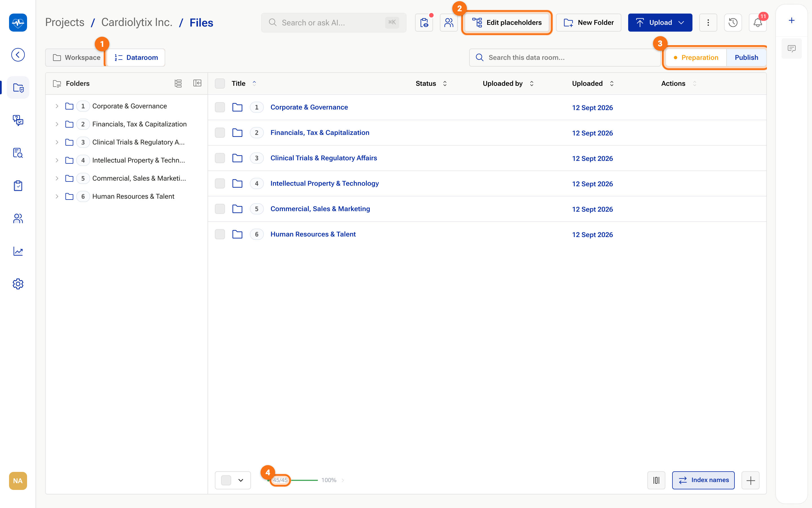Open Corporate & Governance folder link
Viewport: 812px width, 508px height.
pos(309,107)
